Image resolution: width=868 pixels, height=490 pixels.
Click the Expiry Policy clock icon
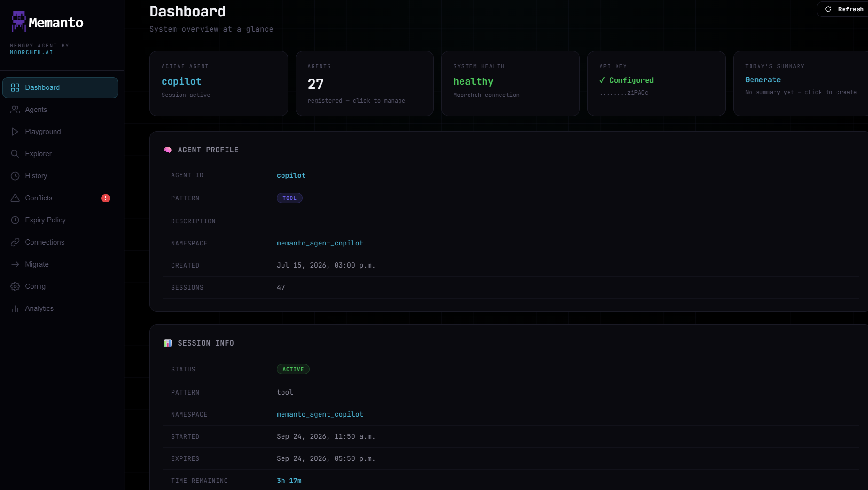coord(15,220)
